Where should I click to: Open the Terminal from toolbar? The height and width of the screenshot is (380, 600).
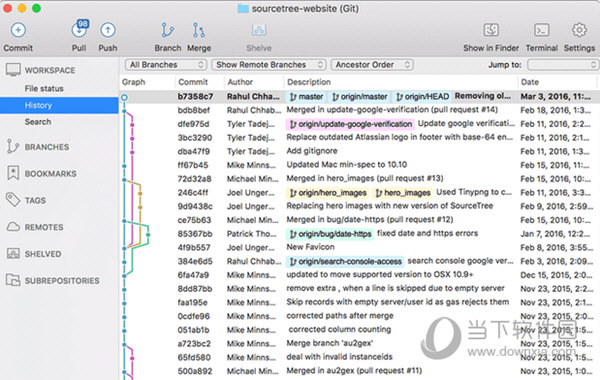(541, 30)
